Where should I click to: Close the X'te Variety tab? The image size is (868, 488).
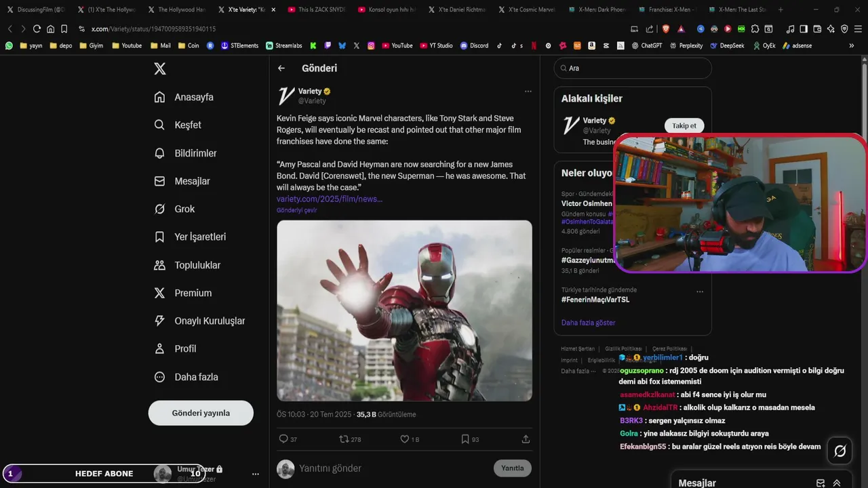coord(273,9)
